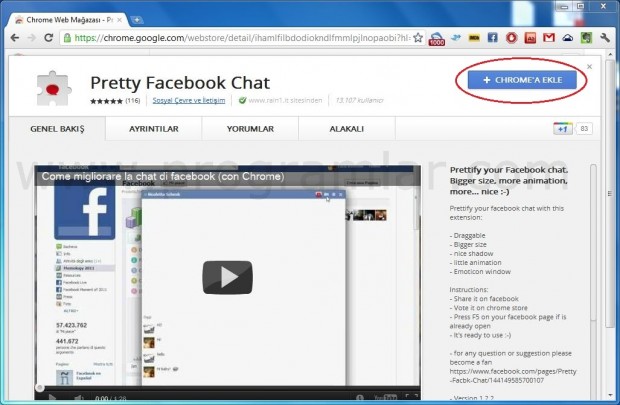Add extension via CHROME'A EKLE button
This screenshot has width=620, height=405.
[x=522, y=80]
